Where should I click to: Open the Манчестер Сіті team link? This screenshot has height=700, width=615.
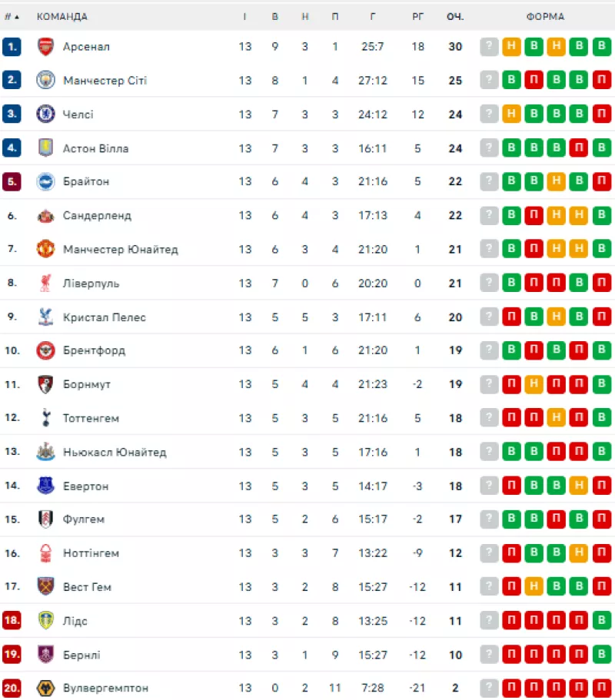[x=105, y=81]
